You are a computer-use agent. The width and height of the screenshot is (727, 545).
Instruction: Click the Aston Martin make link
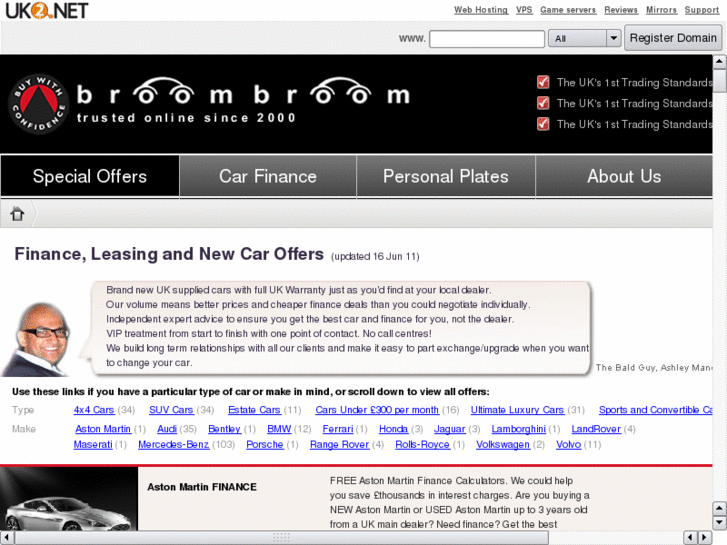103,429
